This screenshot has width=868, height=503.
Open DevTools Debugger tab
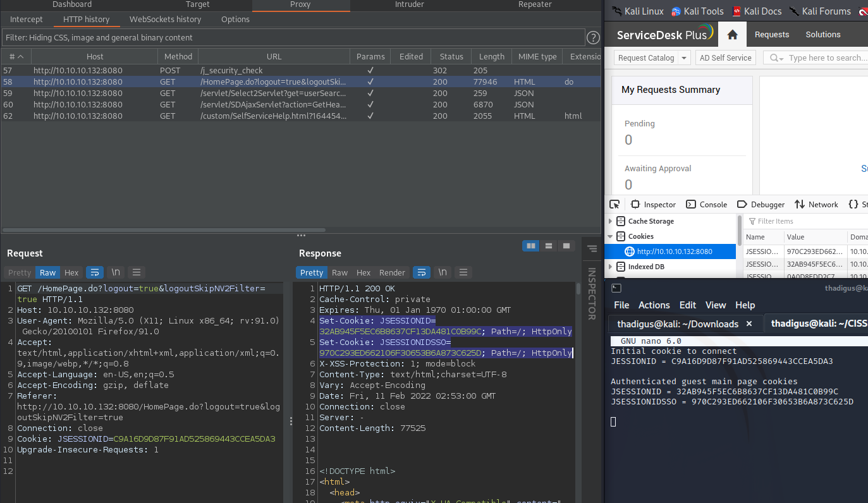(x=760, y=204)
